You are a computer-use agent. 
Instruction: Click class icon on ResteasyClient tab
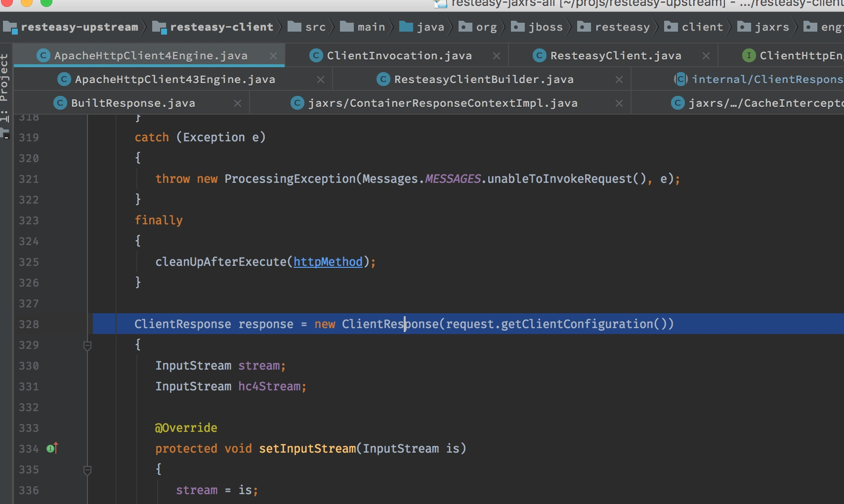[540, 55]
